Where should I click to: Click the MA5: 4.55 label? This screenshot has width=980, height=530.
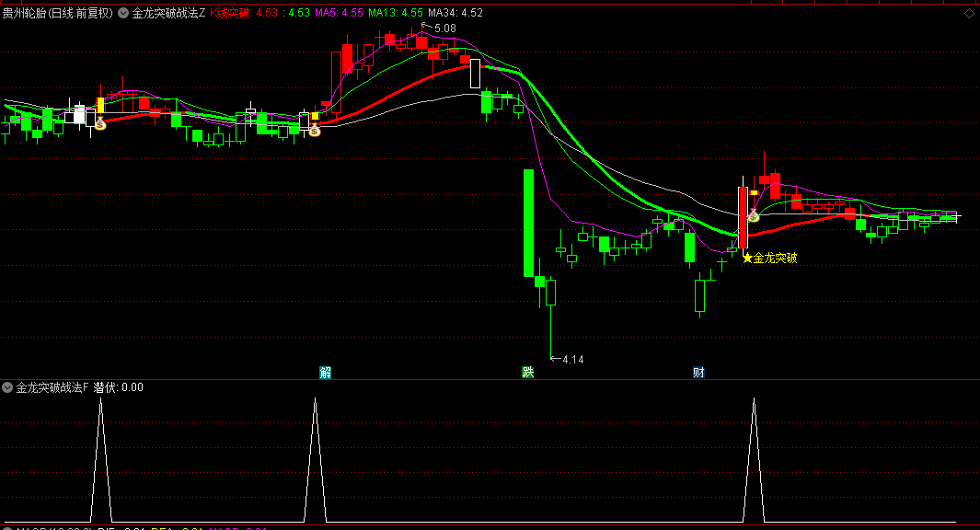(x=339, y=13)
